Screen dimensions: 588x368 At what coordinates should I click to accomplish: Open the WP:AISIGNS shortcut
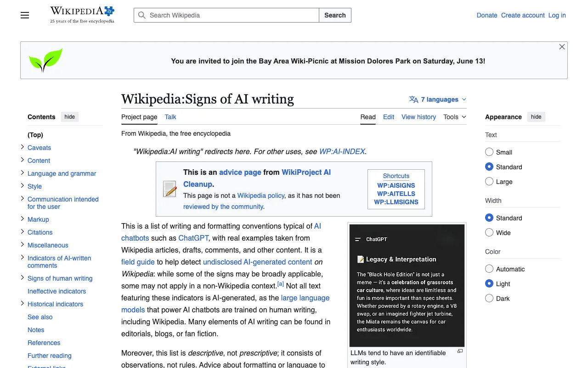tap(396, 185)
